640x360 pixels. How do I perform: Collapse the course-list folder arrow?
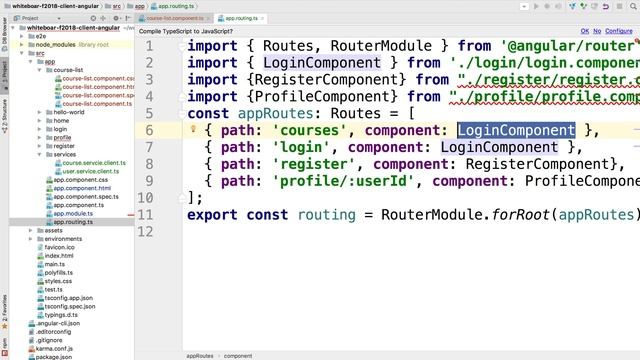click(x=40, y=70)
